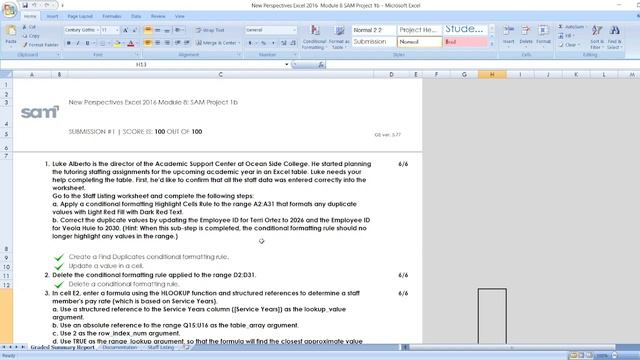Open the Century Gothic font name dropdown
This screenshot has width=640, height=360.
coord(98,30)
